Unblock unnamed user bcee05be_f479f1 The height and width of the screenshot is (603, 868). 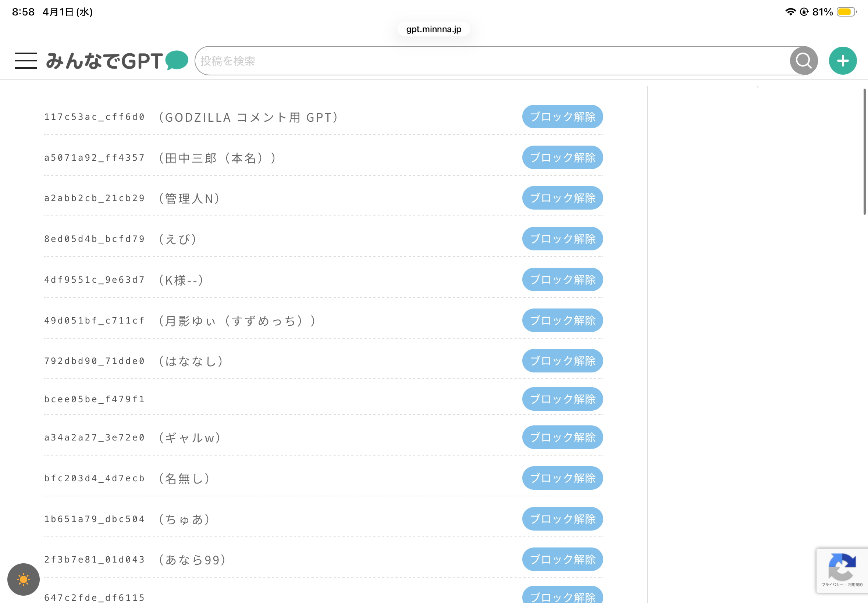562,399
